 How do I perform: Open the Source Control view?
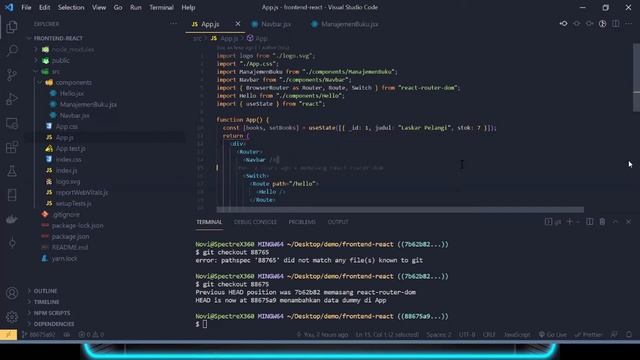pos(12,75)
